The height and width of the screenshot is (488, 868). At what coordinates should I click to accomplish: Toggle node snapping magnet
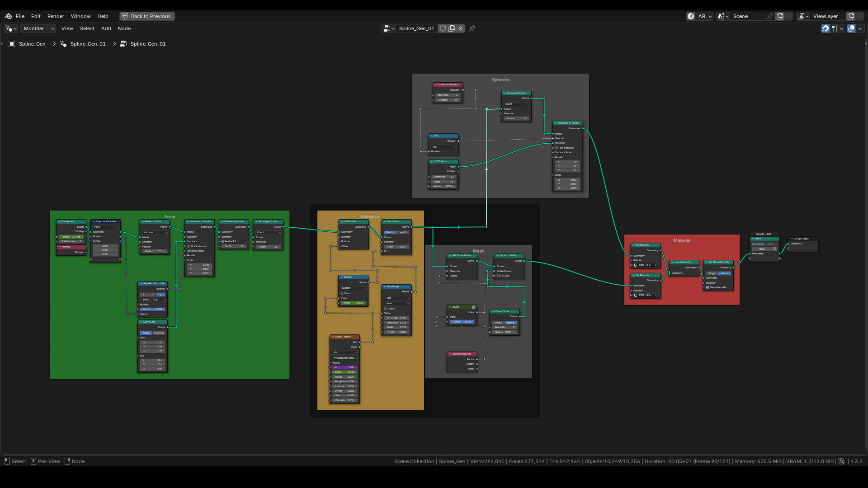click(826, 28)
